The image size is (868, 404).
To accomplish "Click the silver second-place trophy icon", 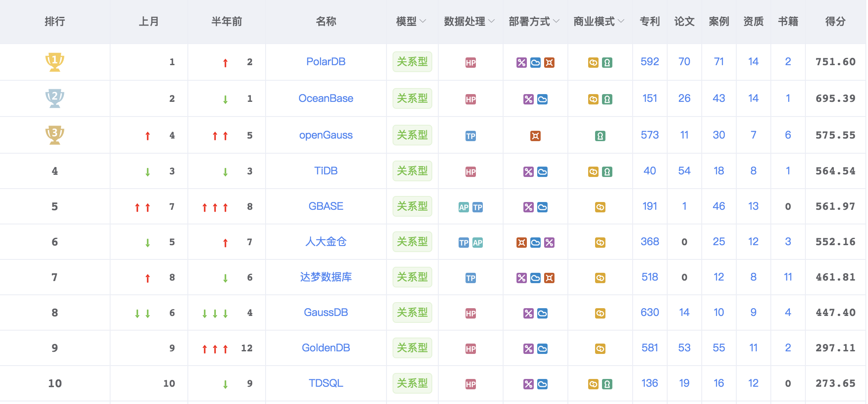I will click(x=55, y=98).
